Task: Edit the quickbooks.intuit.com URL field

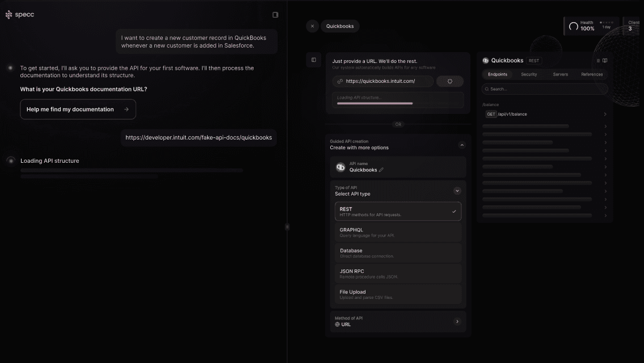Action: (383, 81)
